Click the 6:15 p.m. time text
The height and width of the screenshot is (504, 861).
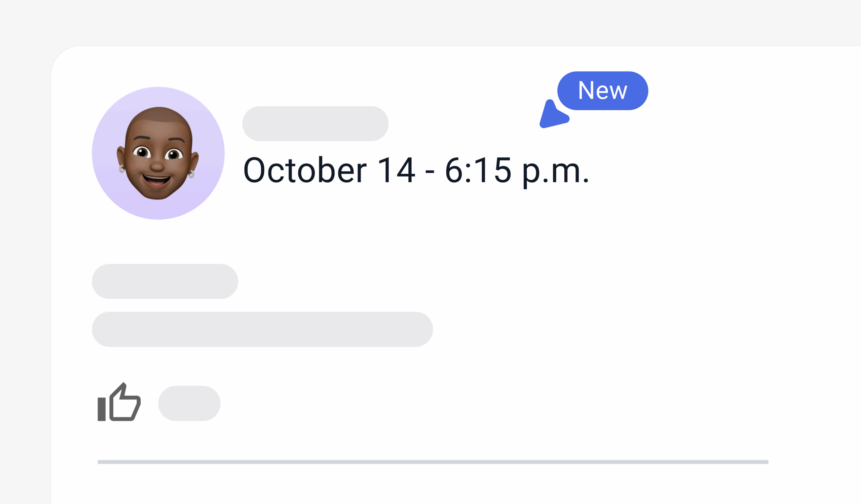point(517,170)
